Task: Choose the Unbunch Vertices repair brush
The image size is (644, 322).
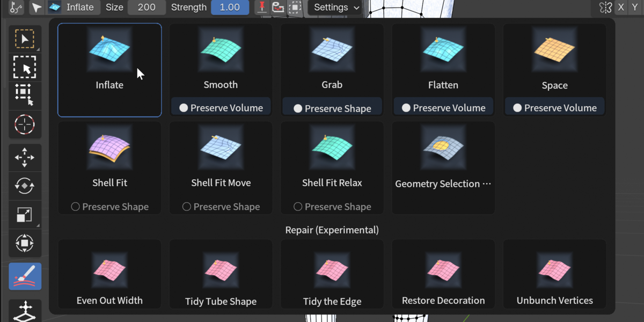Action: 554,274
